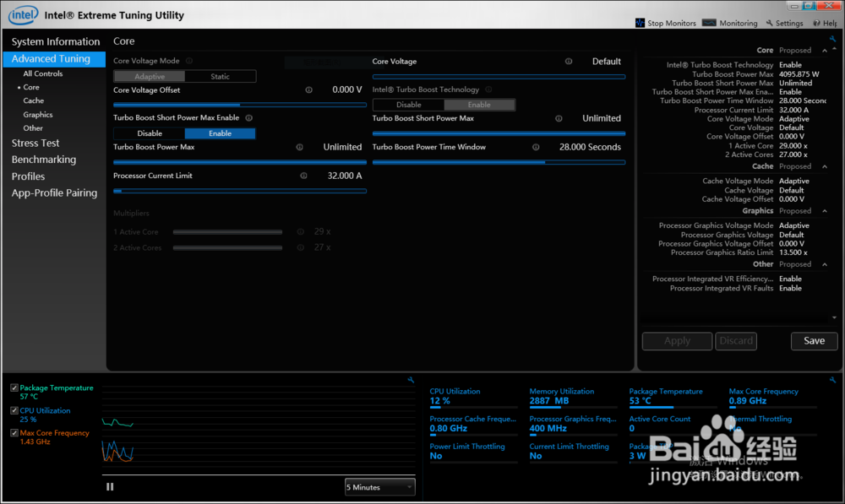Select Cache under Advanced Tuning
Image resolution: width=845 pixels, height=504 pixels.
point(34,100)
